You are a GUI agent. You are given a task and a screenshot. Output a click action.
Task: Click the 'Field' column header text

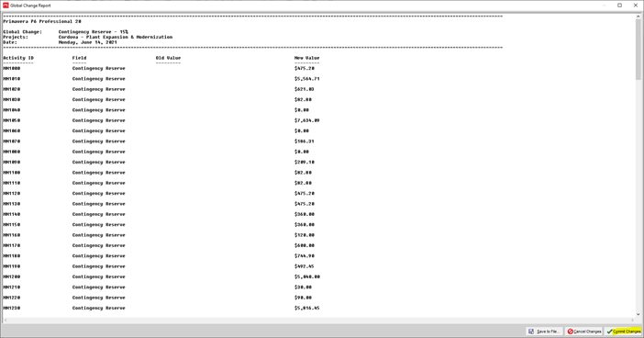[79, 58]
